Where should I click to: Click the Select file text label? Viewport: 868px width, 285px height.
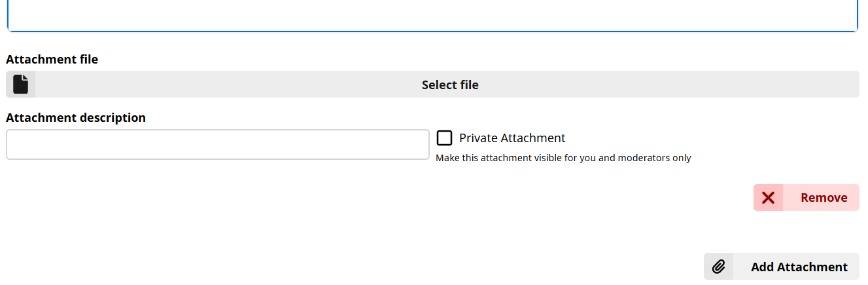tap(450, 85)
